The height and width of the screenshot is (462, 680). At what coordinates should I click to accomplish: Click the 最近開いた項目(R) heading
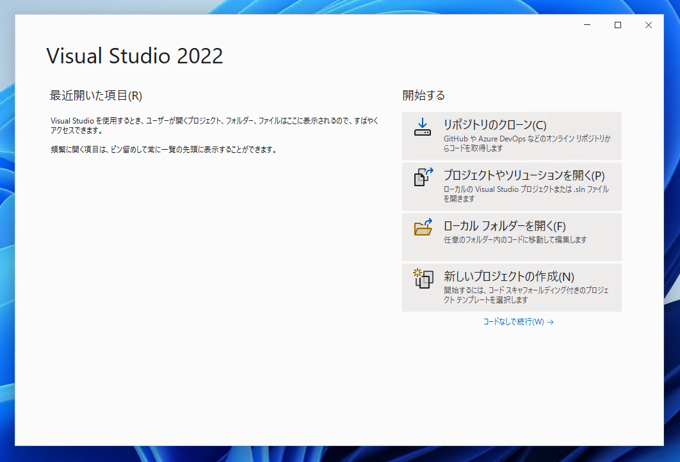click(96, 95)
